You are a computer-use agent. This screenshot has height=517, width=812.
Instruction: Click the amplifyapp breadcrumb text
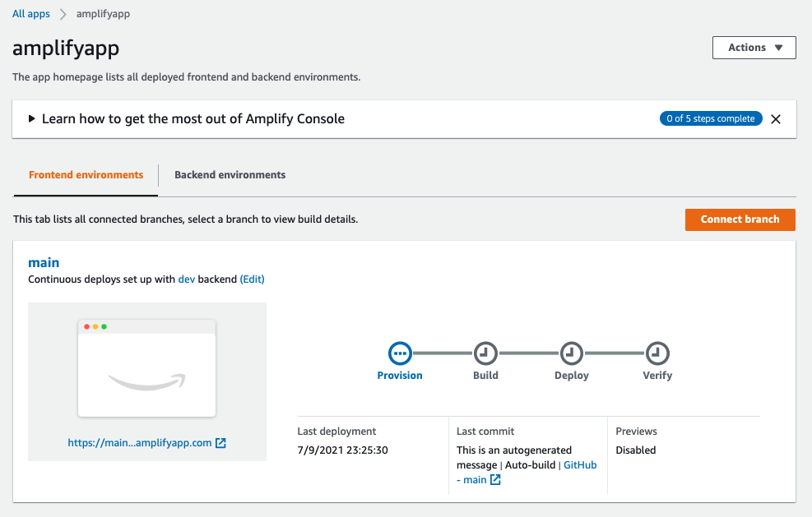103,14
